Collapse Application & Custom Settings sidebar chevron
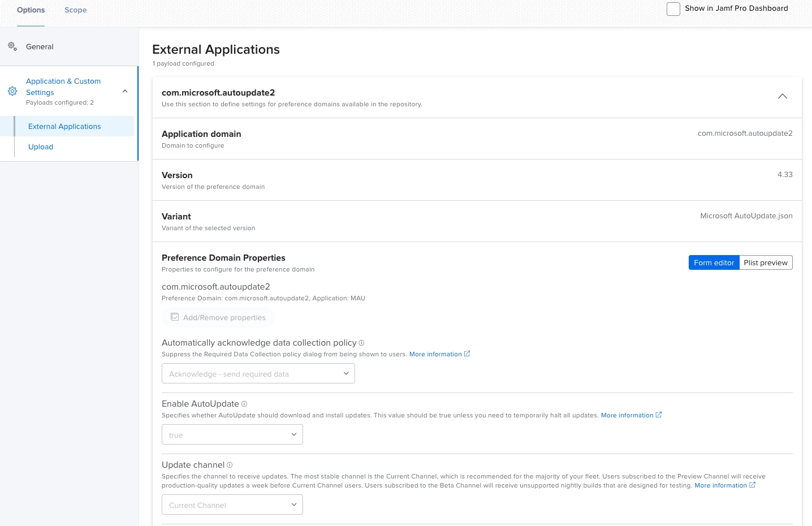The width and height of the screenshot is (812, 526). coord(125,91)
